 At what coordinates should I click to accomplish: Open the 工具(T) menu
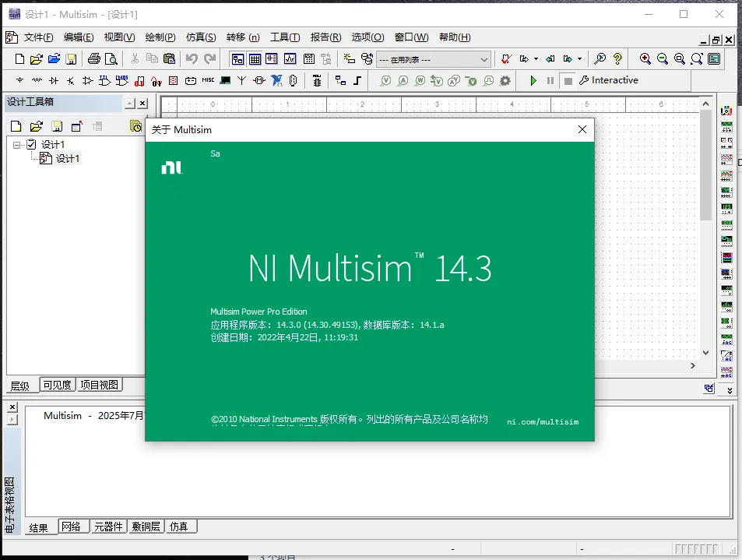pyautogui.click(x=285, y=37)
